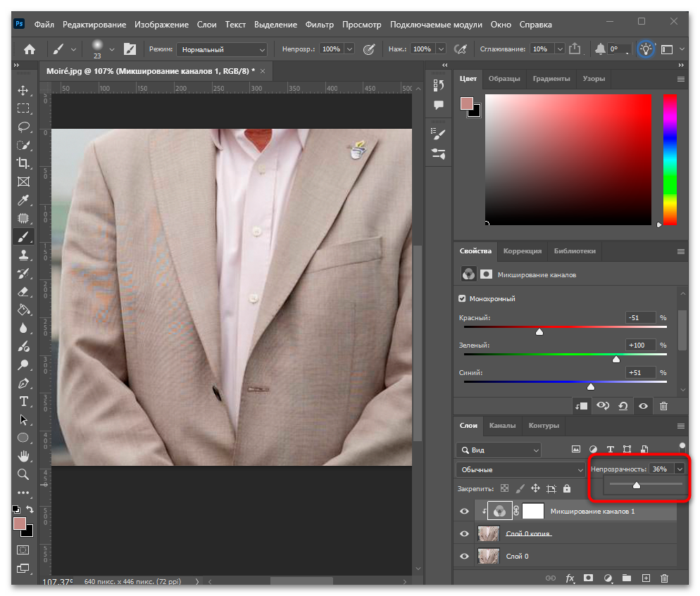Screen dimensions: 700x596
Task: Delete layer using trash icon in Layers panel
Action: click(664, 578)
